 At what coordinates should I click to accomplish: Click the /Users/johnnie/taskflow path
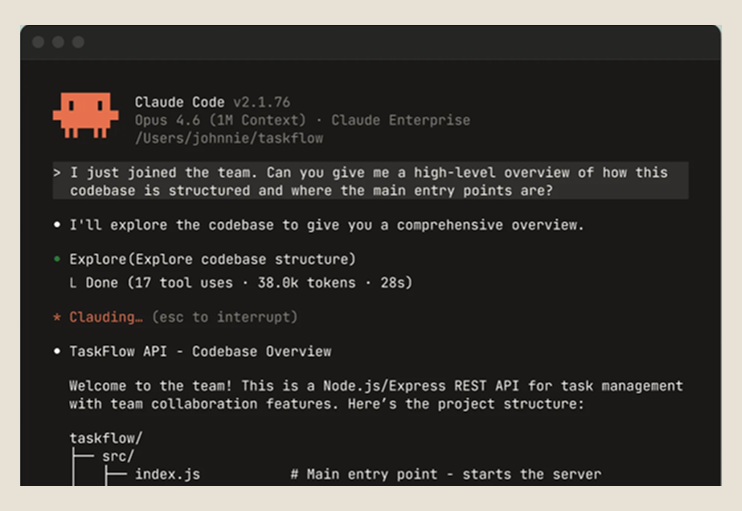(215, 138)
